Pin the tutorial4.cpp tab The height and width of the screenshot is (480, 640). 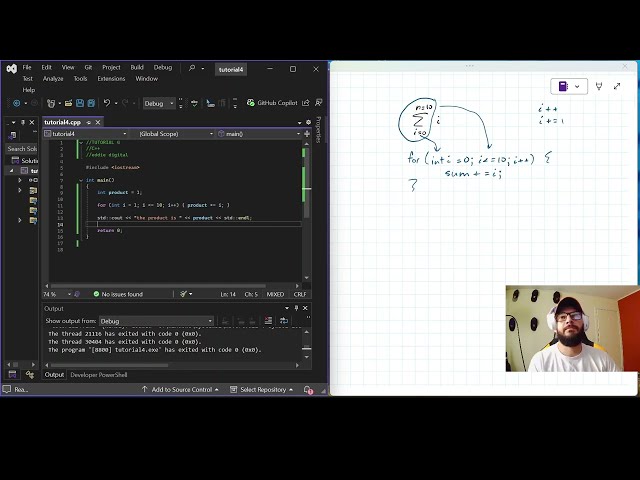pyautogui.click(x=89, y=122)
